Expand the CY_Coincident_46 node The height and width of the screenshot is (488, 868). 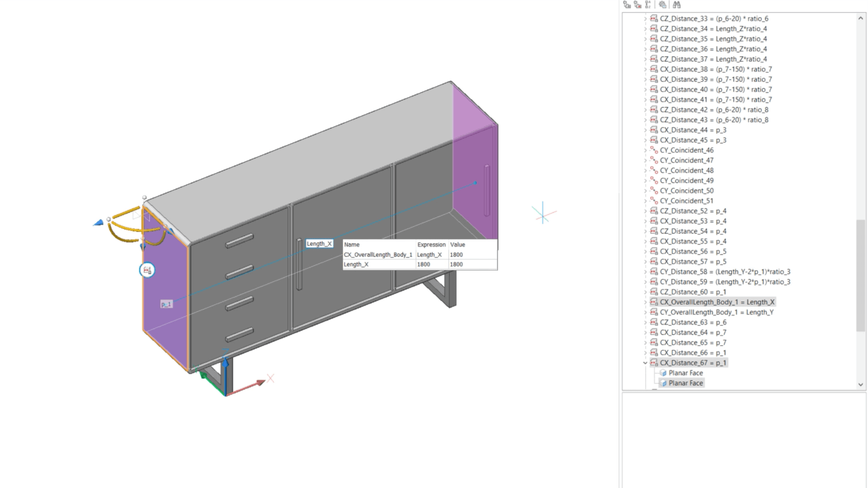point(645,150)
